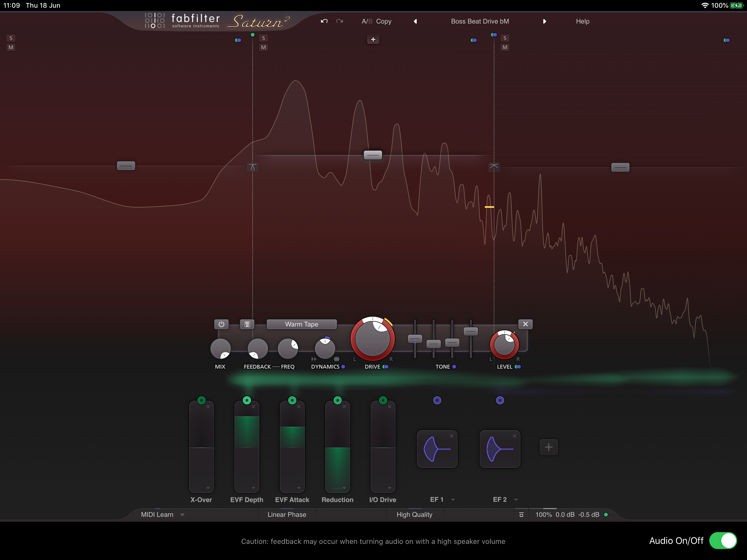Click the High Quality button
The image size is (747, 560).
pos(414,514)
